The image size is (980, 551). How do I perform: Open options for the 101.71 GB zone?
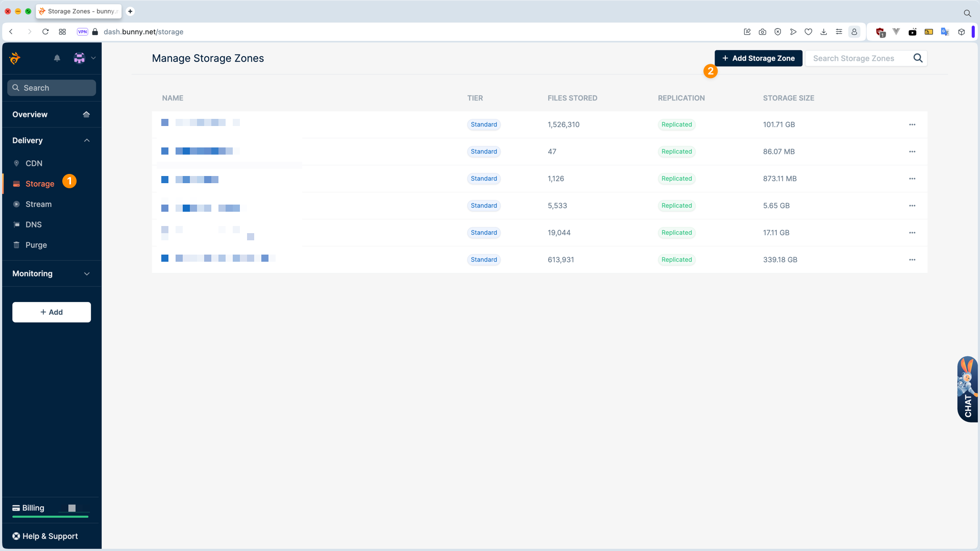(912, 124)
